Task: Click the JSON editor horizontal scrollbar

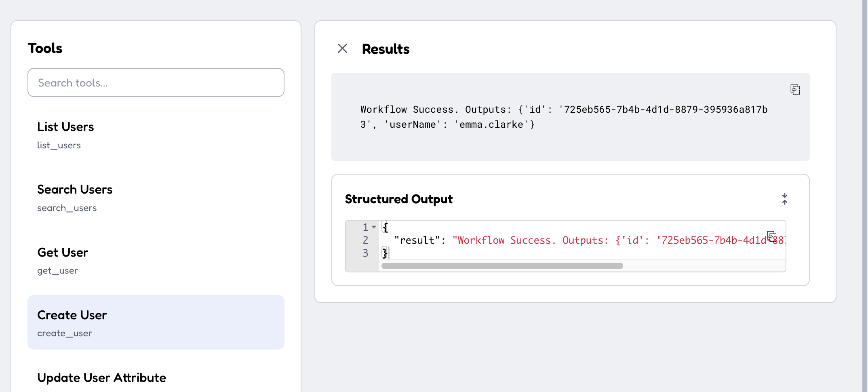Action: (x=502, y=266)
